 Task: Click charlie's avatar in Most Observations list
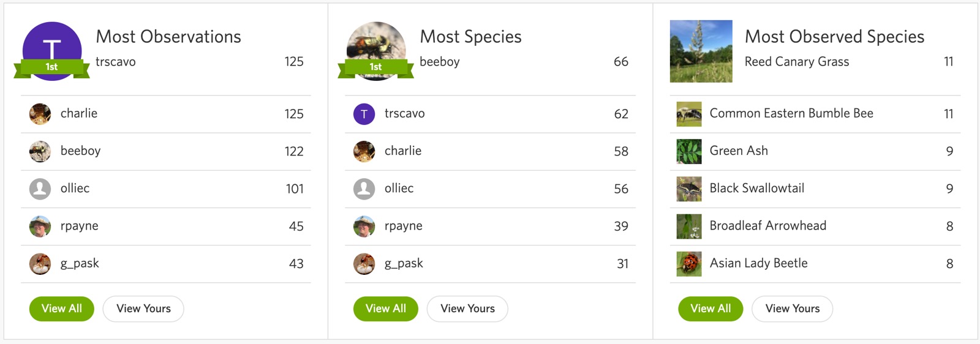[x=40, y=114]
